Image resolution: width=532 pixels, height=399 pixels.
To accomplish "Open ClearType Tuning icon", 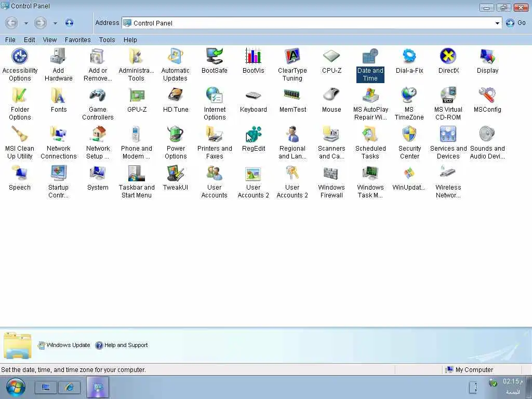I will pos(292,57).
